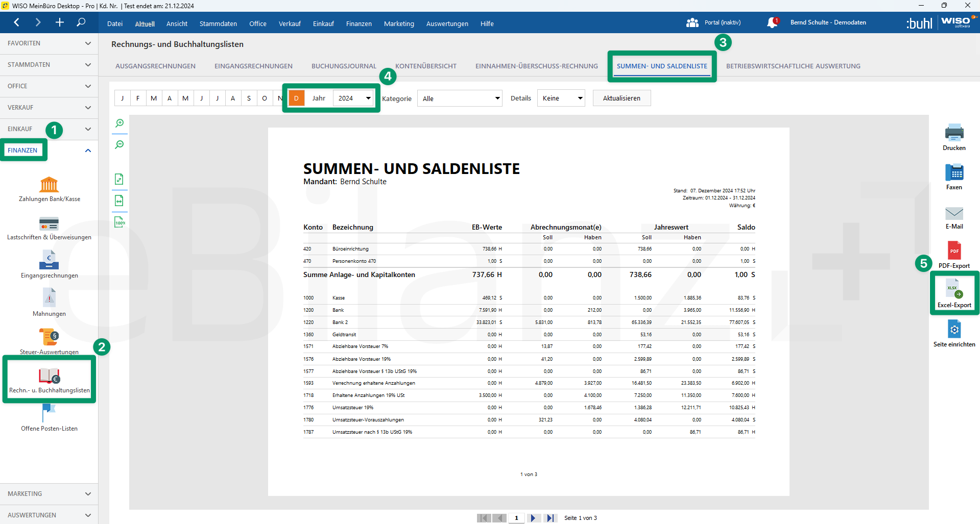The height and width of the screenshot is (524, 980).
Task: Expand EINKAUF sidebar section
Action: click(49, 129)
